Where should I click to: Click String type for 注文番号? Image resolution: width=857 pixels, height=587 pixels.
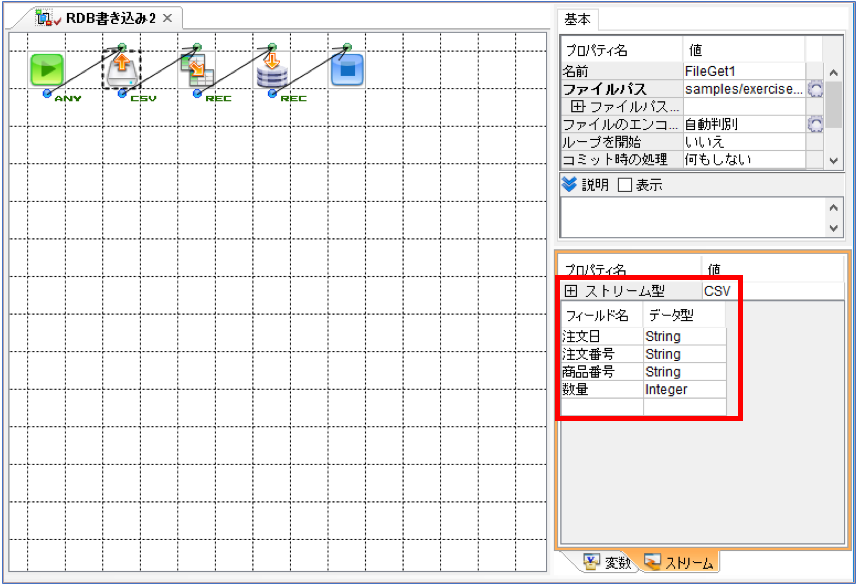pos(685,354)
